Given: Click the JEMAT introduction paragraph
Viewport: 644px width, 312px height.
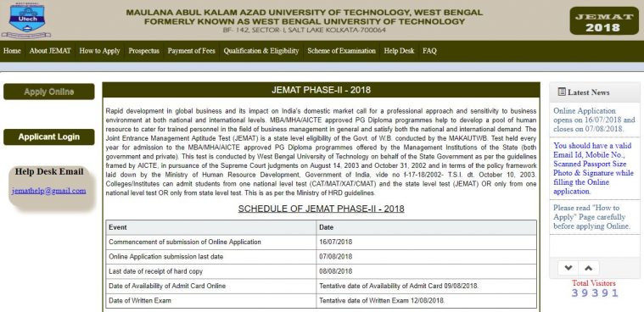Looking at the screenshot, I should pyautogui.click(x=322, y=152).
